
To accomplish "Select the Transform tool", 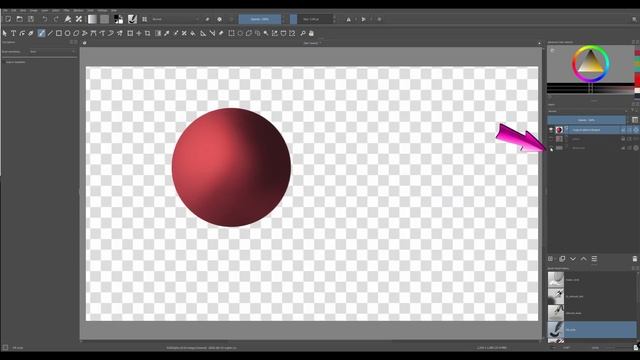I will 130,33.
